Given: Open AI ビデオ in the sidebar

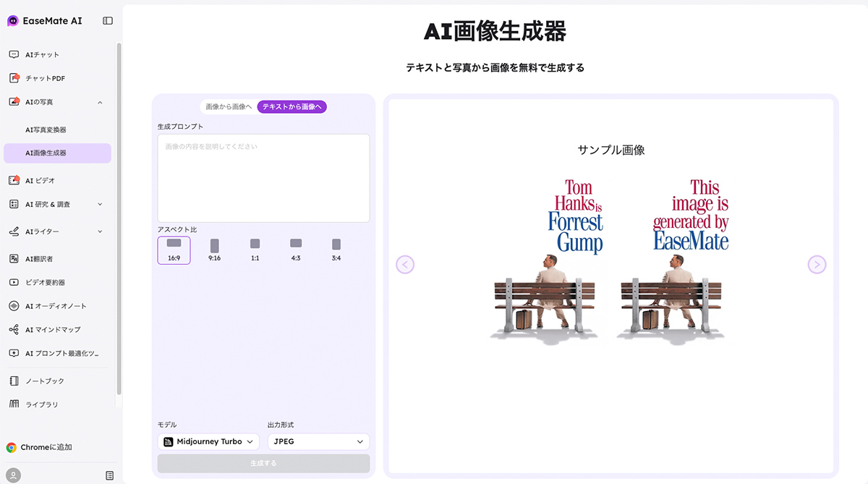Looking at the screenshot, I should 40,181.
